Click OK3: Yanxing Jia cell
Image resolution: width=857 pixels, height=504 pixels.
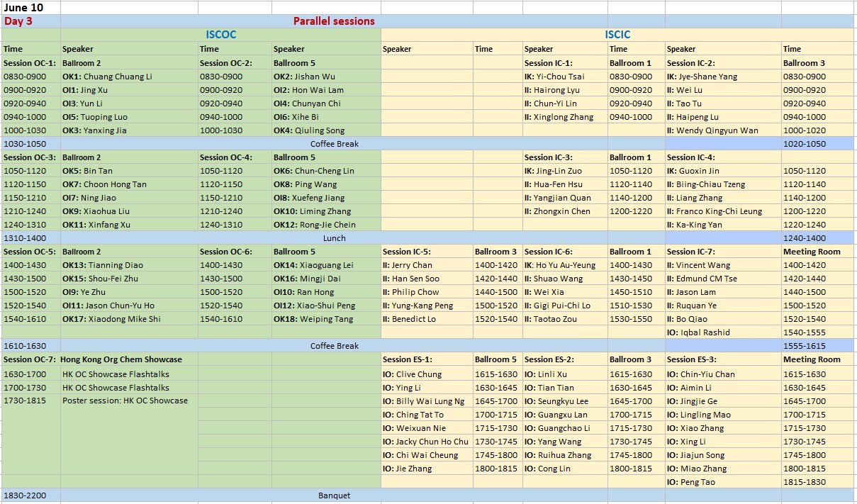click(x=129, y=130)
